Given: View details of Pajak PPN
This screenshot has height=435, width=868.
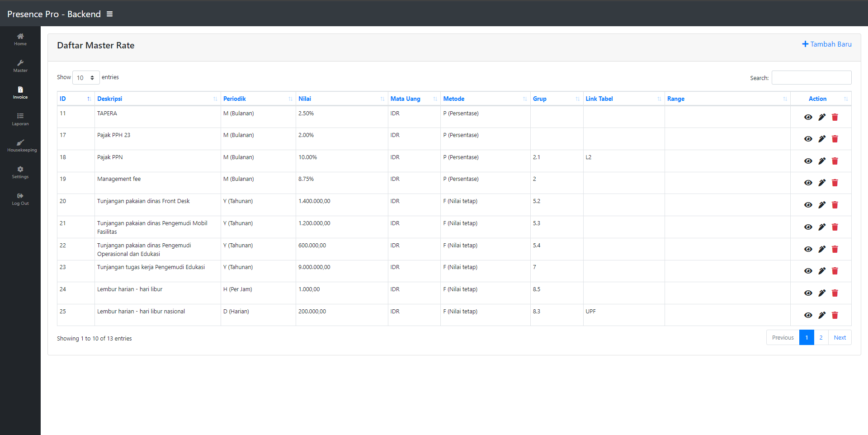Looking at the screenshot, I should 808,161.
